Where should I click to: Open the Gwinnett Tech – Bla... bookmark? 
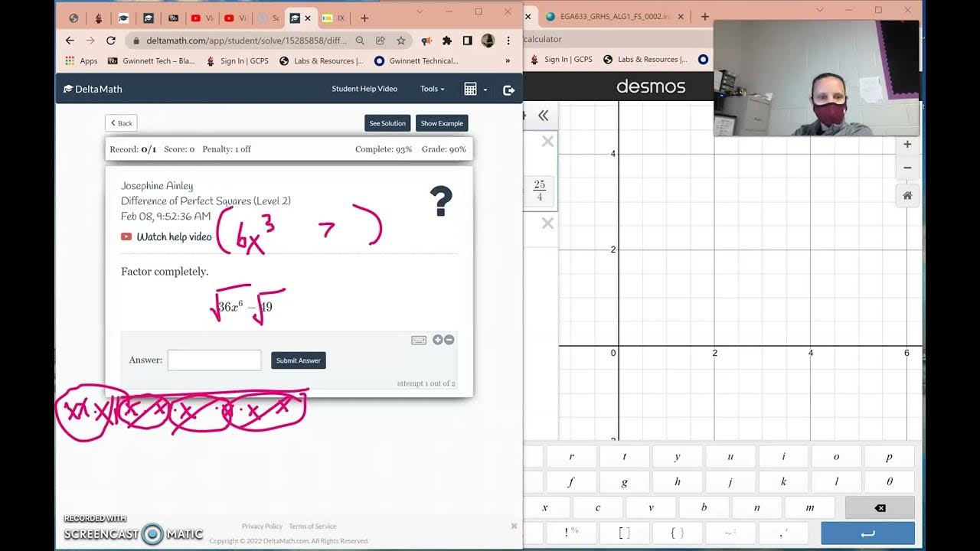152,61
